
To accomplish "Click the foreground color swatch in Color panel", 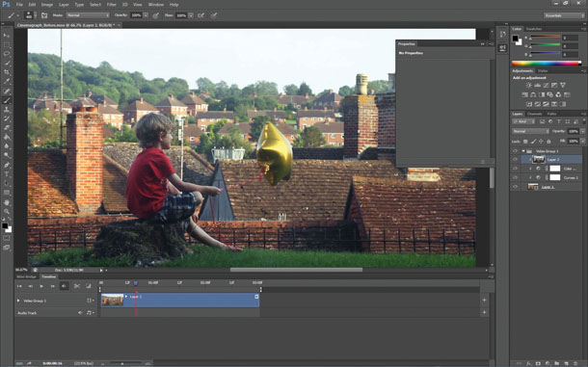I will 516,39.
